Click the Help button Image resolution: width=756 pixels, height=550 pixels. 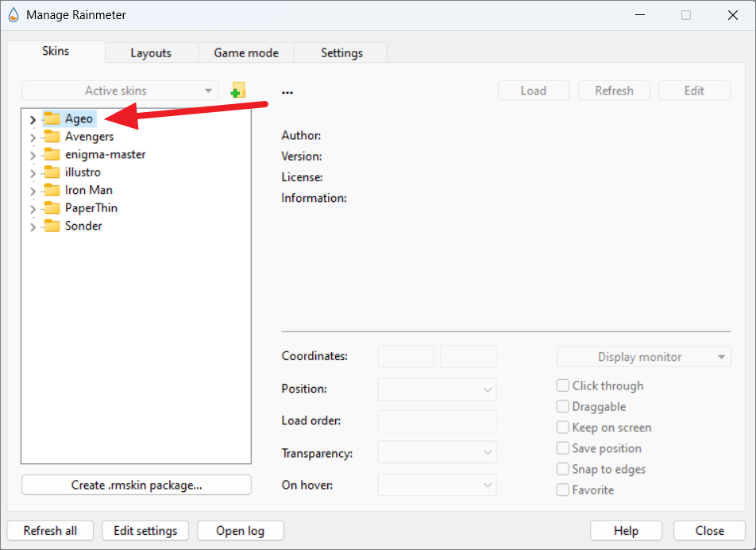coord(626,531)
